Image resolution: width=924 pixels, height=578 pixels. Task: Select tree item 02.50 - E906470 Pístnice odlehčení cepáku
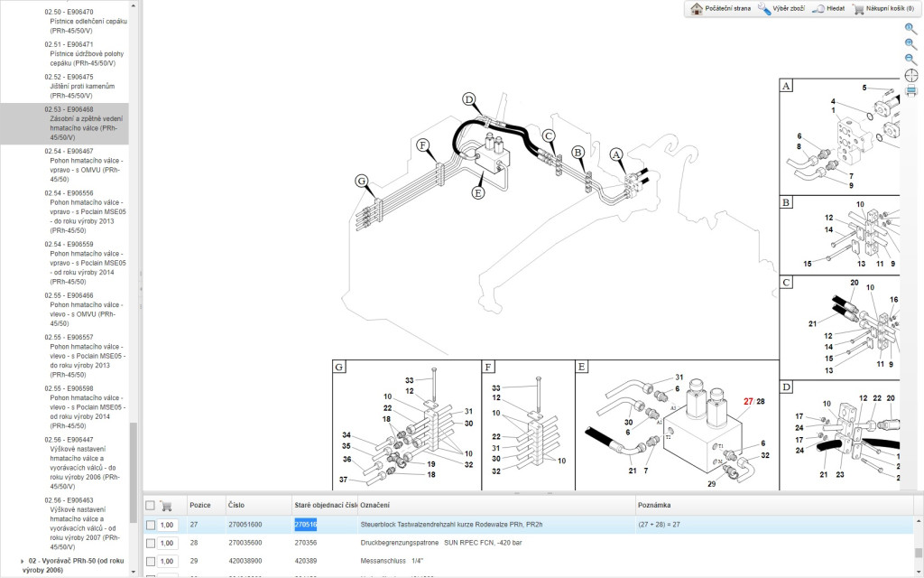pos(86,22)
